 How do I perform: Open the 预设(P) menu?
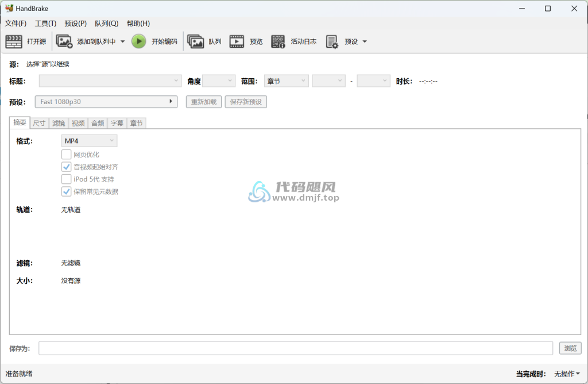pos(76,23)
